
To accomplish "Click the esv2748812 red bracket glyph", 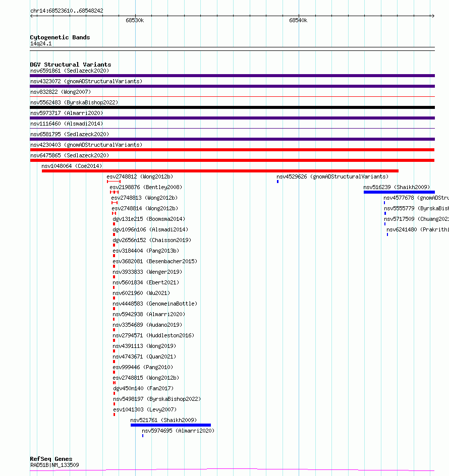I will coord(114,182).
